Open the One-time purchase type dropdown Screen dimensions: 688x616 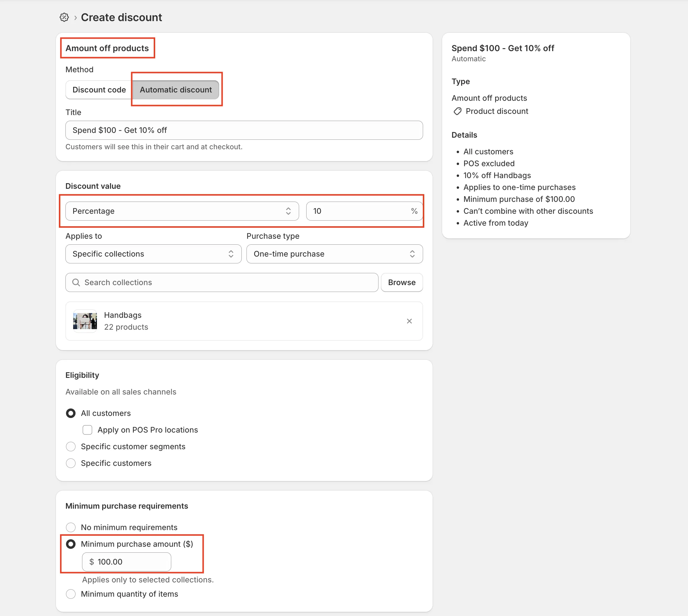point(334,254)
